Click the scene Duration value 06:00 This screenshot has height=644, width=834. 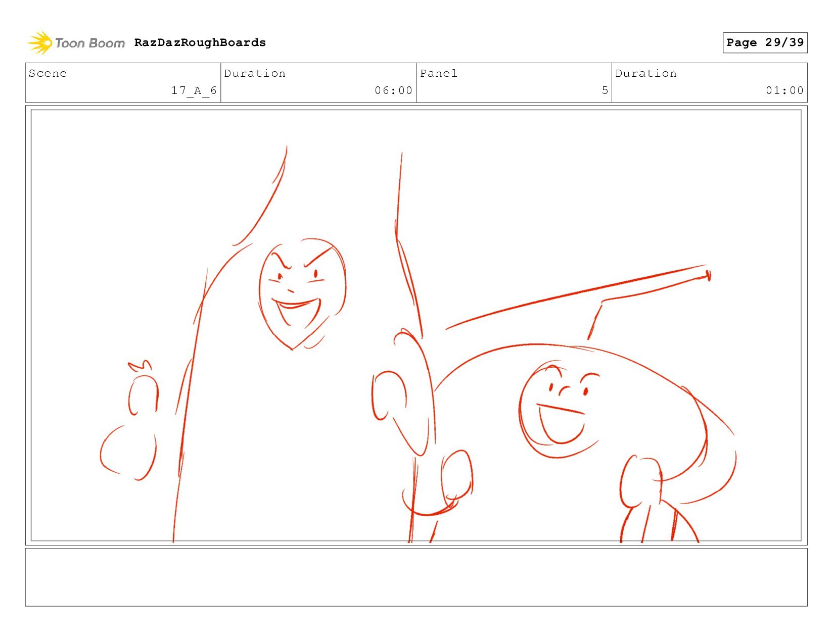click(x=394, y=91)
